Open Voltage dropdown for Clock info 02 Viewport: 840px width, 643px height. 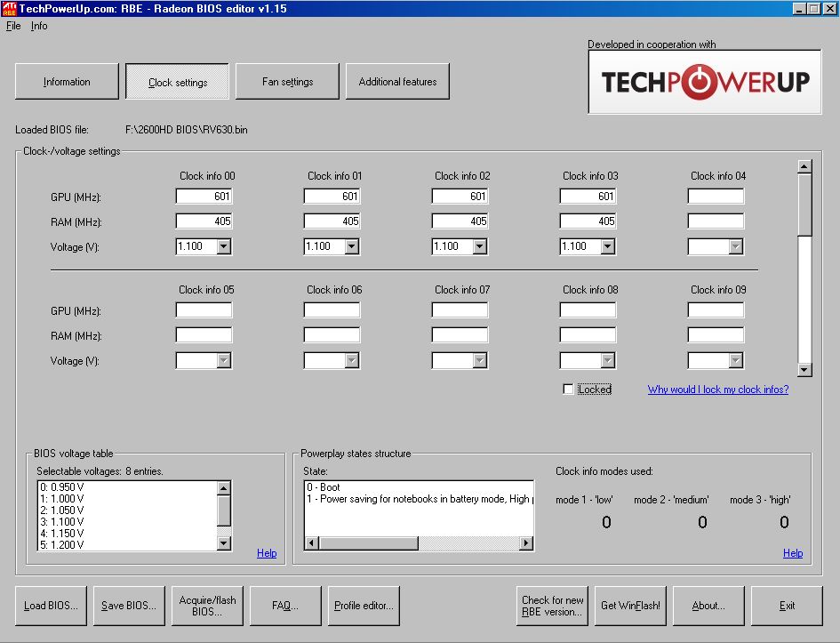(x=480, y=246)
